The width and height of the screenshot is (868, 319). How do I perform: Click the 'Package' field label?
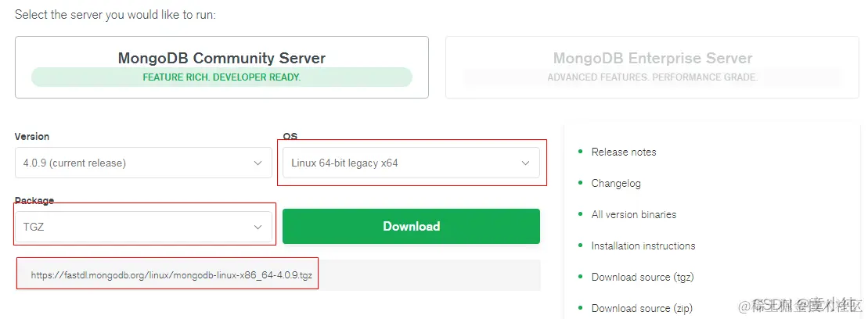point(34,201)
